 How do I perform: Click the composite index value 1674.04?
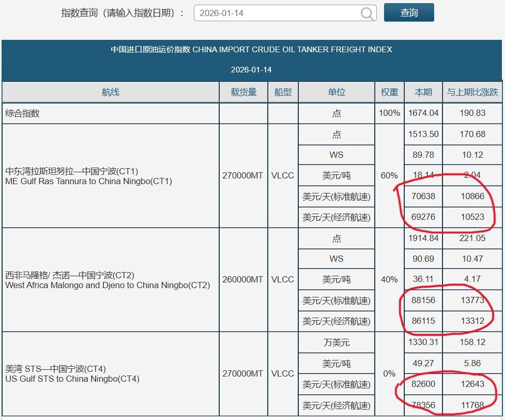coord(423,113)
